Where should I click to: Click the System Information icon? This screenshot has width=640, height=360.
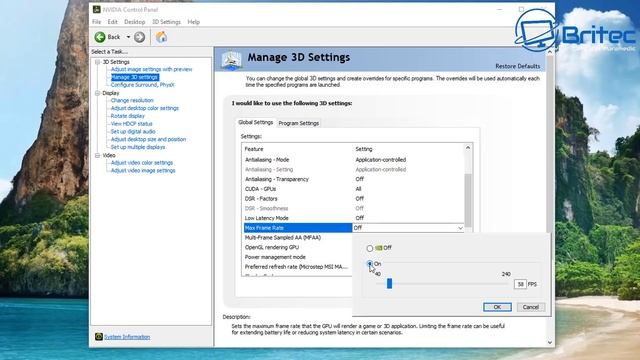pos(99,337)
